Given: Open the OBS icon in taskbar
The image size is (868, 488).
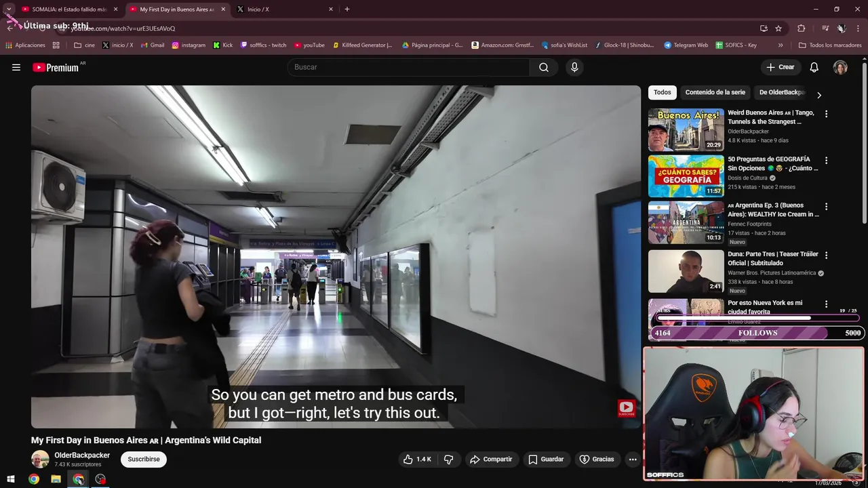Looking at the screenshot, I should click(x=100, y=479).
